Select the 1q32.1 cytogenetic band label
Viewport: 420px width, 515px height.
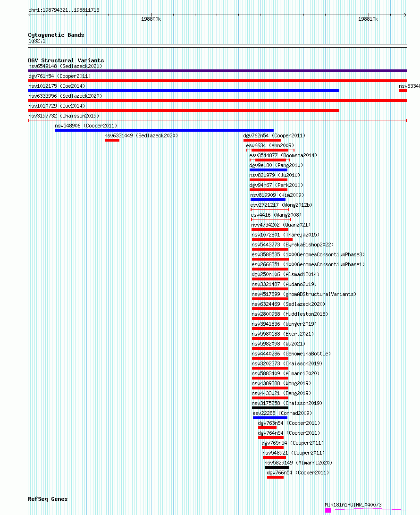click(x=37, y=41)
